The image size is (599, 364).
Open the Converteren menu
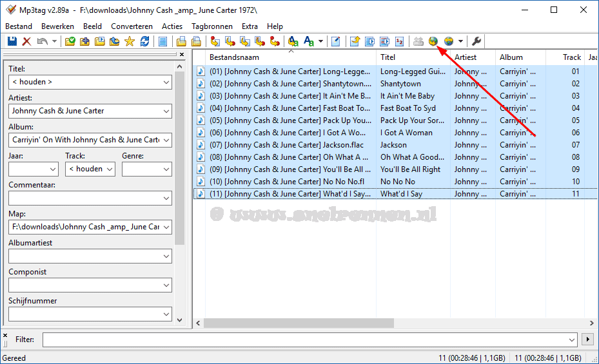coord(132,26)
